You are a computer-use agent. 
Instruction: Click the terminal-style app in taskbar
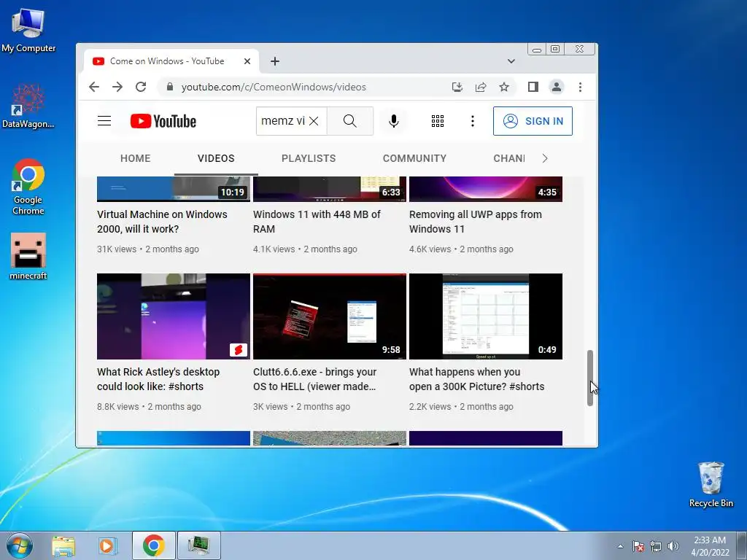198,545
